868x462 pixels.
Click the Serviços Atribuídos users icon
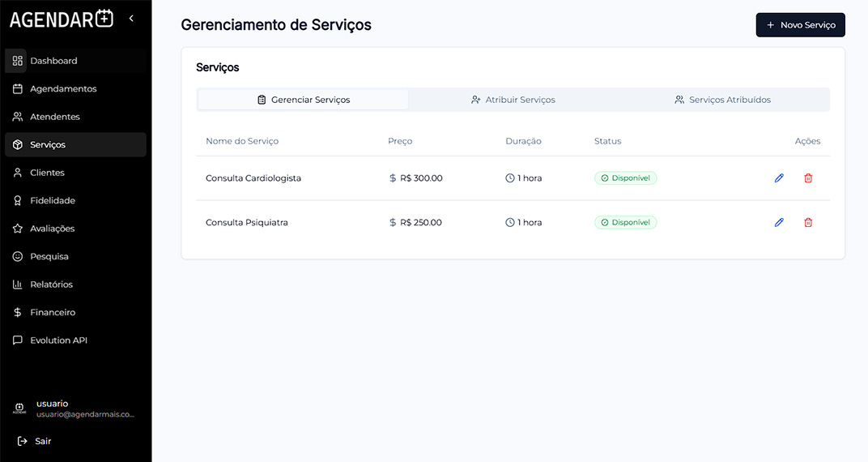[679, 100]
